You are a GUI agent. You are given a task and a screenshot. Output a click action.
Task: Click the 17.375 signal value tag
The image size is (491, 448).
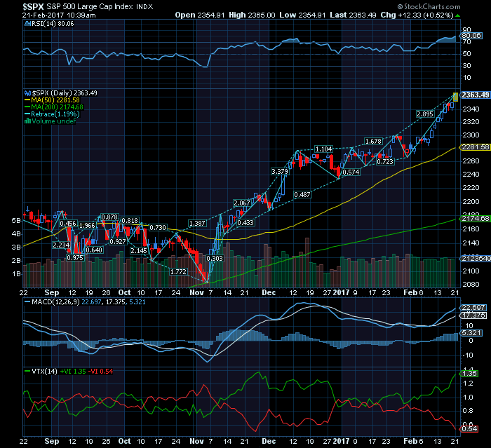pyautogui.click(x=473, y=315)
